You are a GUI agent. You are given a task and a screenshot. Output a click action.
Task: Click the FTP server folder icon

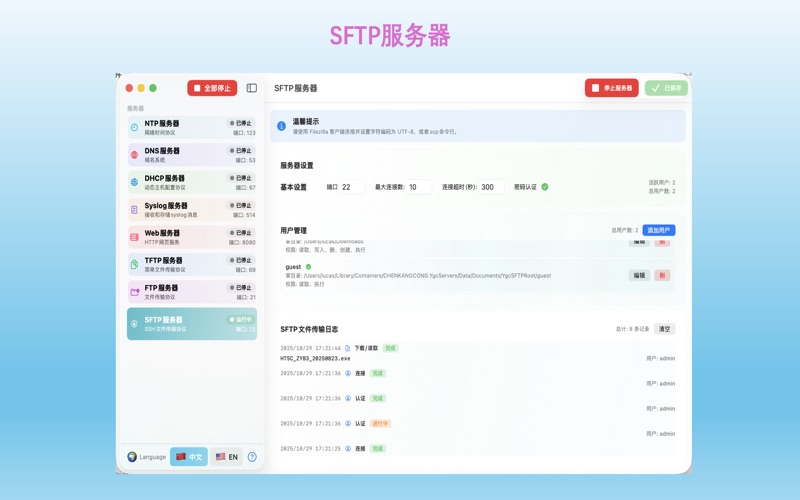coord(135,292)
